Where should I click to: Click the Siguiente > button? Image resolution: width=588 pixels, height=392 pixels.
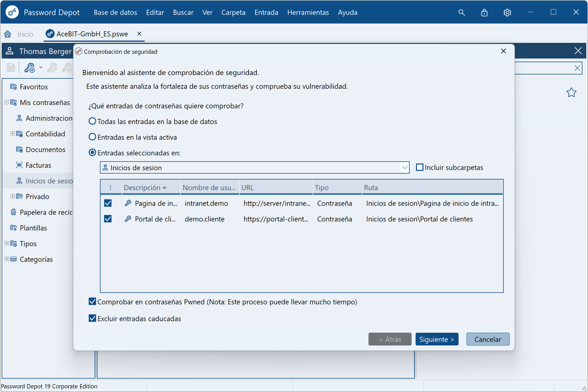point(437,339)
